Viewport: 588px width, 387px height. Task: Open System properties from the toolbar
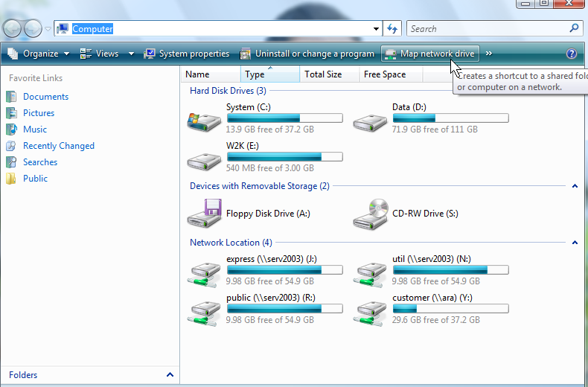click(186, 54)
